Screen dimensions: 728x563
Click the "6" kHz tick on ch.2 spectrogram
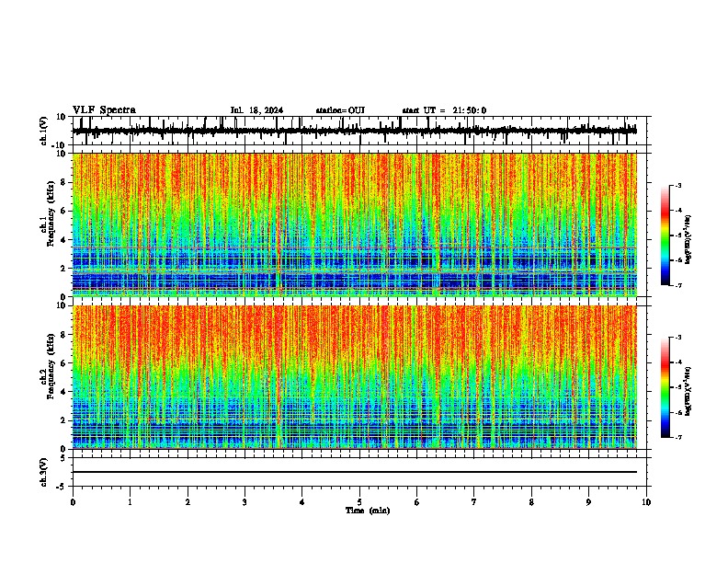coord(64,363)
